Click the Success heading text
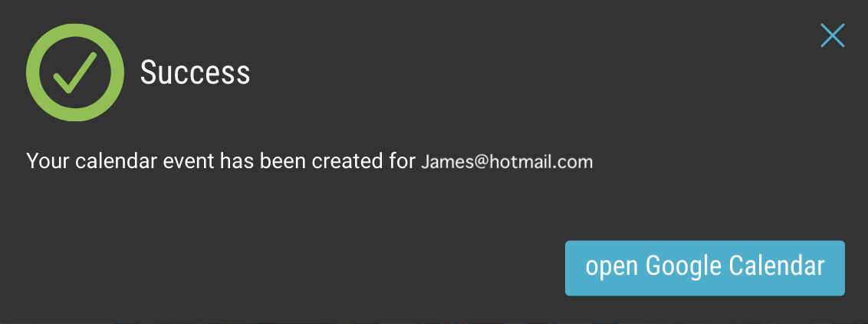The image size is (868, 324). click(195, 72)
